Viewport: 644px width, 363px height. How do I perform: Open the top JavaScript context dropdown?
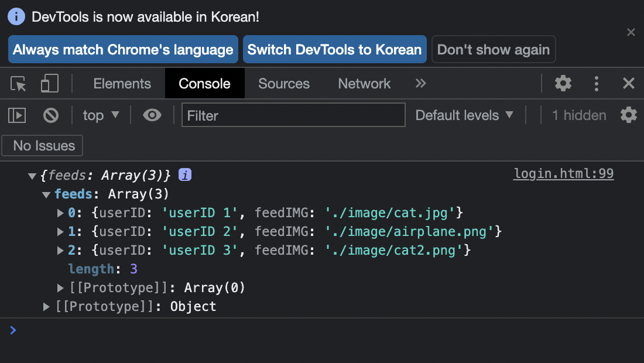101,115
